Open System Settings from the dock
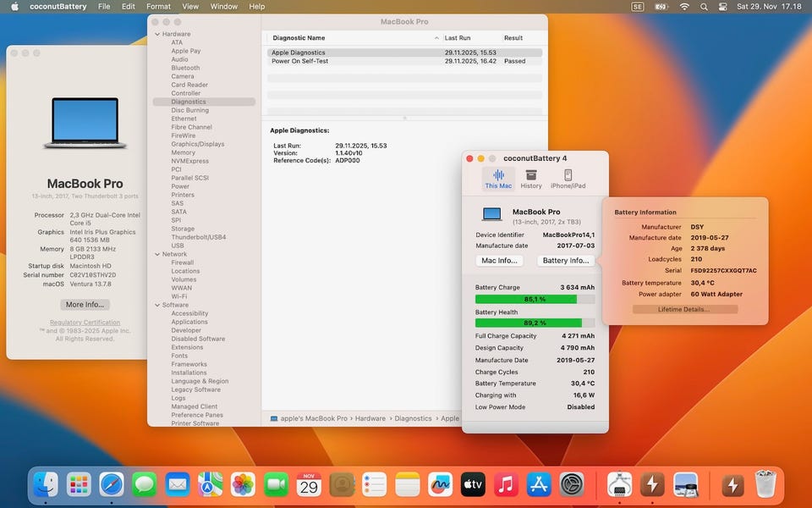 pos(572,484)
